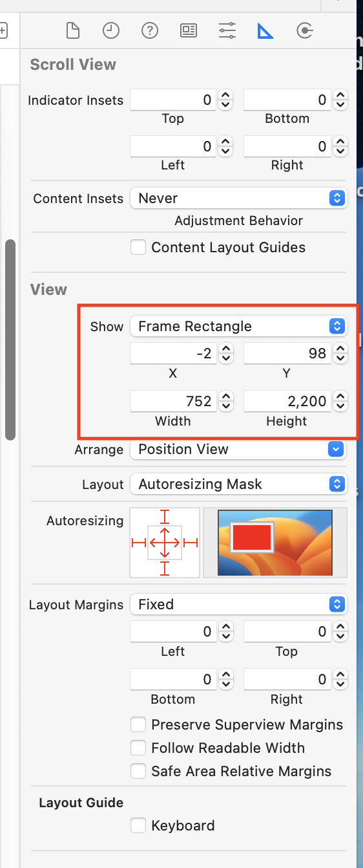Open the Show Frame Rectangle dropdown
The height and width of the screenshot is (868, 363).
pyautogui.click(x=238, y=326)
